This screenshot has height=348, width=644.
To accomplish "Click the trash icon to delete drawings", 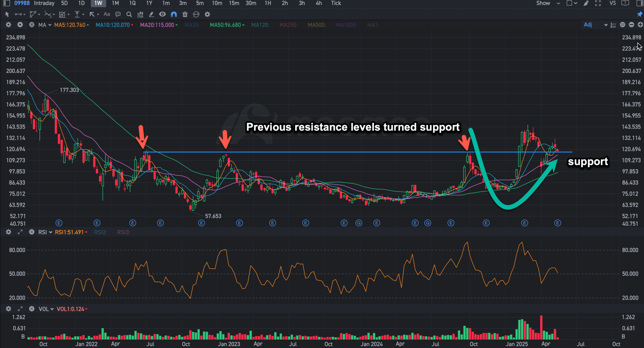I will pyautogui.click(x=185, y=14).
